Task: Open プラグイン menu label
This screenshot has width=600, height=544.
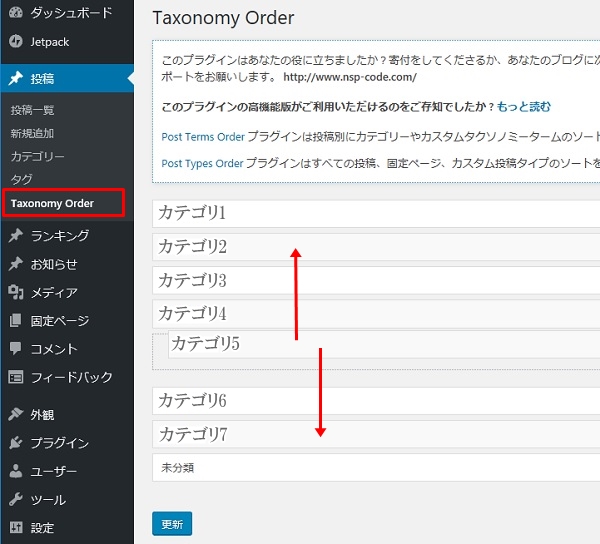Action: pos(60,443)
